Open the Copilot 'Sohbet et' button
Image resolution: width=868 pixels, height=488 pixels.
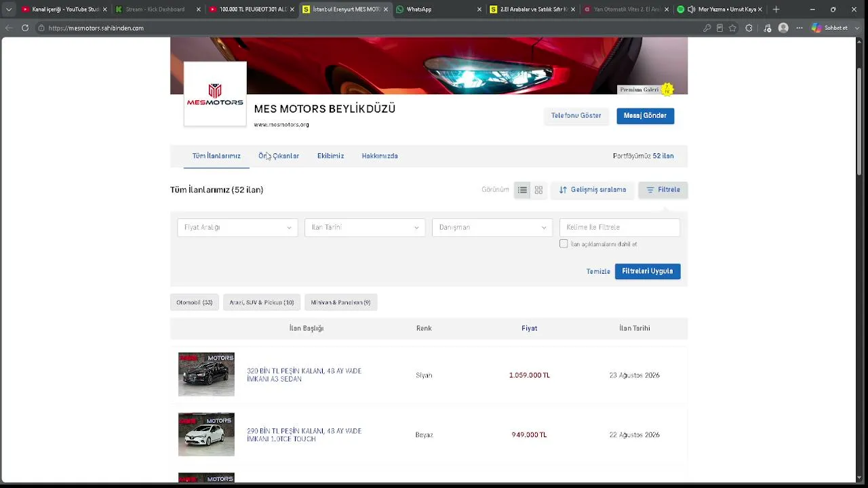pyautogui.click(x=830, y=28)
